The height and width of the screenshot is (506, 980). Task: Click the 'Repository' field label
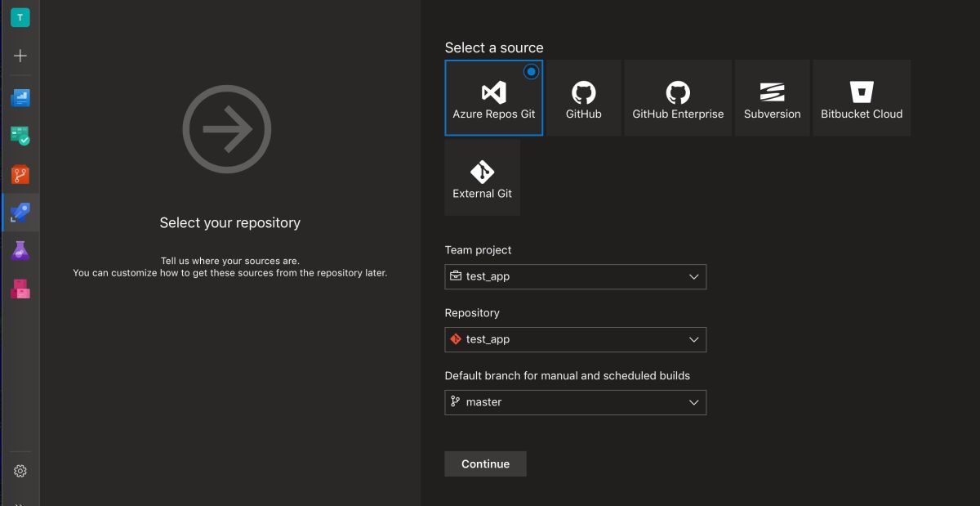472,313
